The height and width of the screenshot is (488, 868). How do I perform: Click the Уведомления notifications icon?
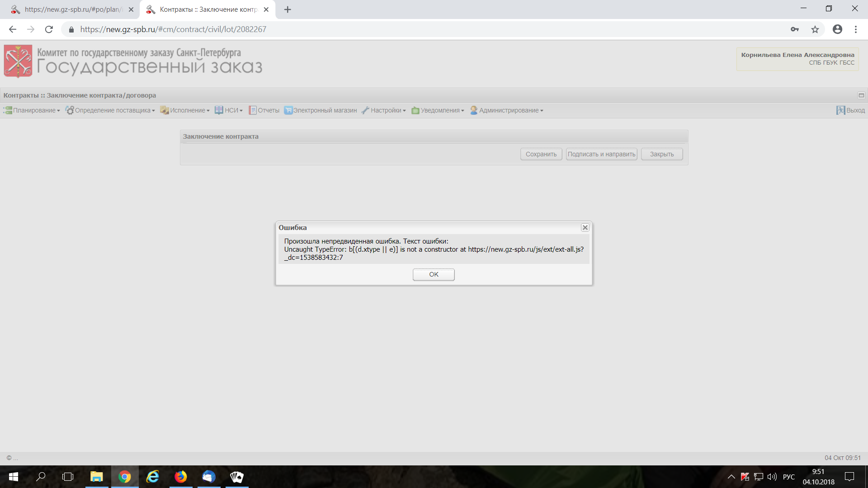(x=415, y=110)
